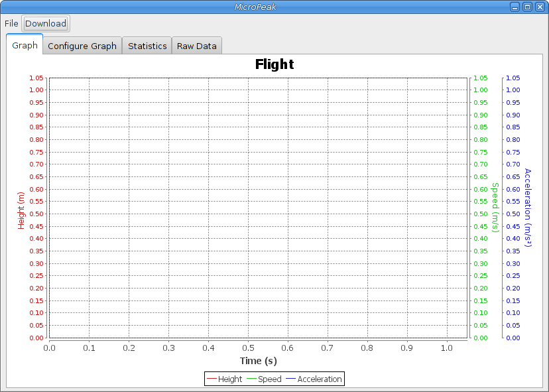Minimize the MicroPeak window
The width and height of the screenshot is (549, 392).
(x=515, y=7)
